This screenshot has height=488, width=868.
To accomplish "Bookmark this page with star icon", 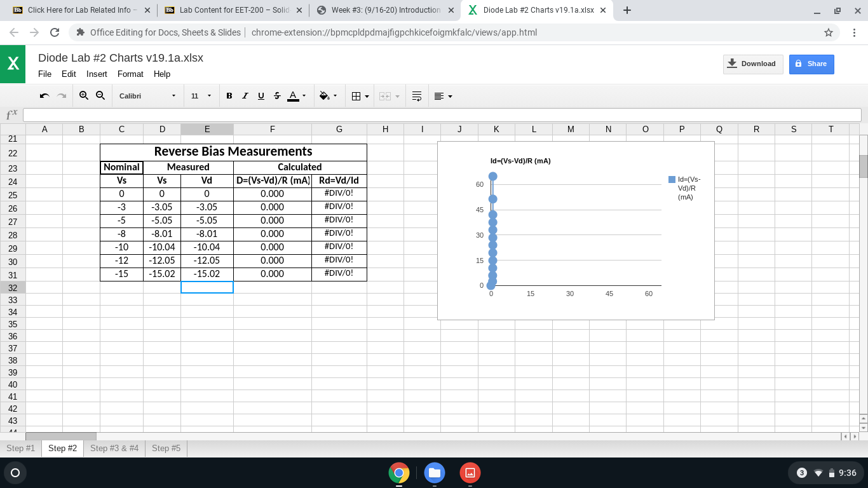I will click(828, 32).
